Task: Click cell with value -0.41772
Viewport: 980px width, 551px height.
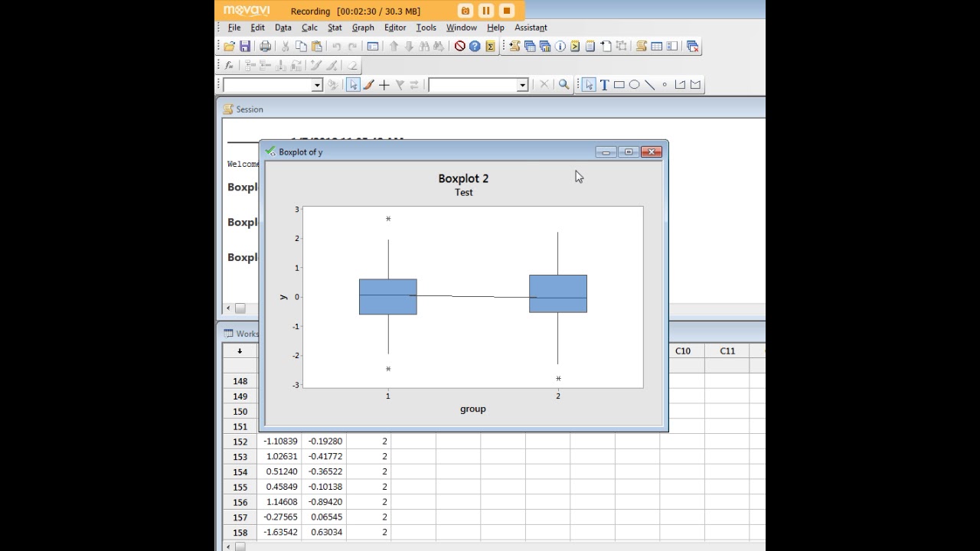Action: click(x=325, y=457)
